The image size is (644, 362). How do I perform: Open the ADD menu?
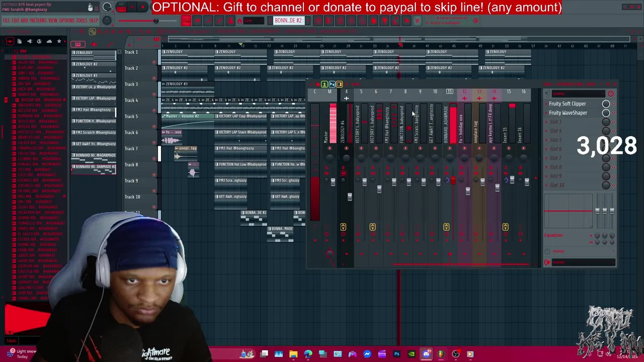pyautogui.click(x=24, y=20)
